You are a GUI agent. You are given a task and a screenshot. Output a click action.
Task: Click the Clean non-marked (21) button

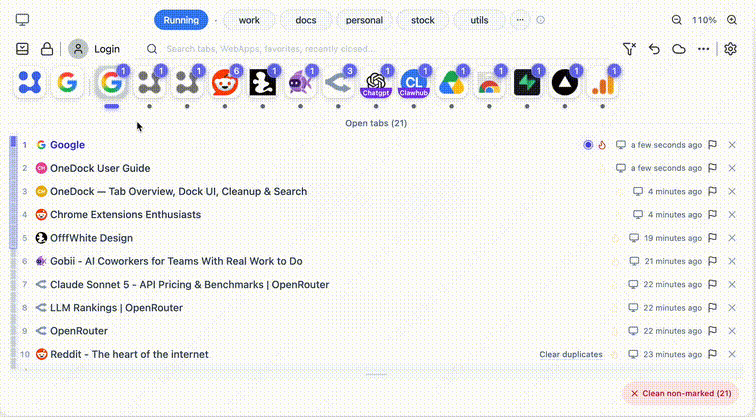coord(681,393)
